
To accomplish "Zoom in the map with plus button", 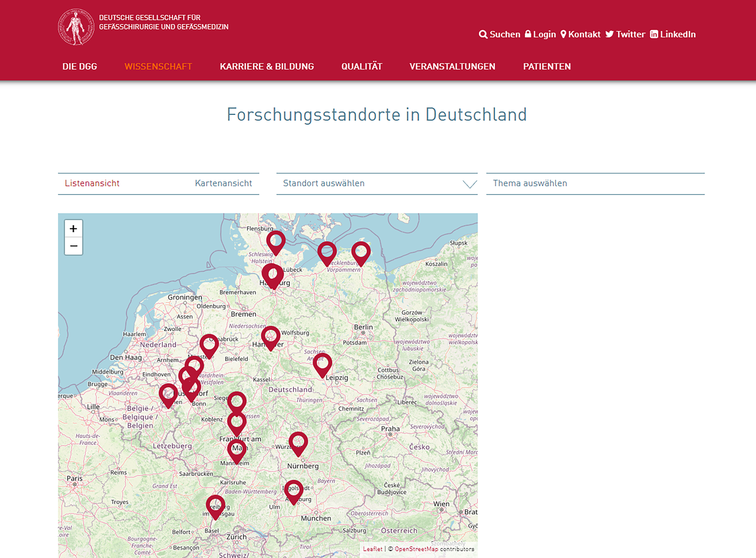I will tap(74, 229).
